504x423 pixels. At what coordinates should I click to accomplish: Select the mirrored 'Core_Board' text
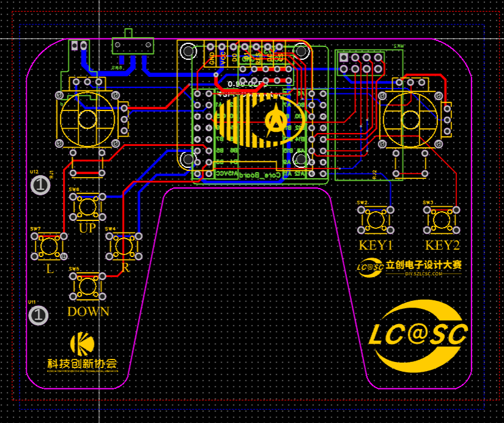[x=260, y=175]
